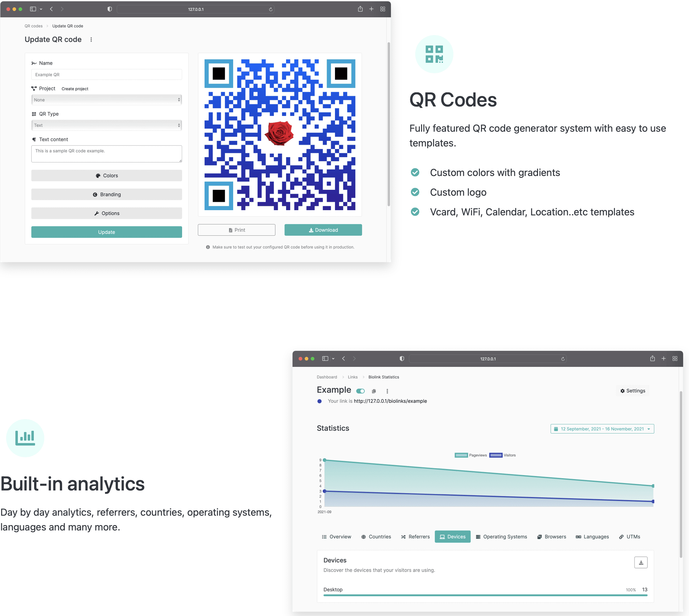The image size is (689, 616).
Task: Click the copy icon next to Example title
Action: point(374,391)
